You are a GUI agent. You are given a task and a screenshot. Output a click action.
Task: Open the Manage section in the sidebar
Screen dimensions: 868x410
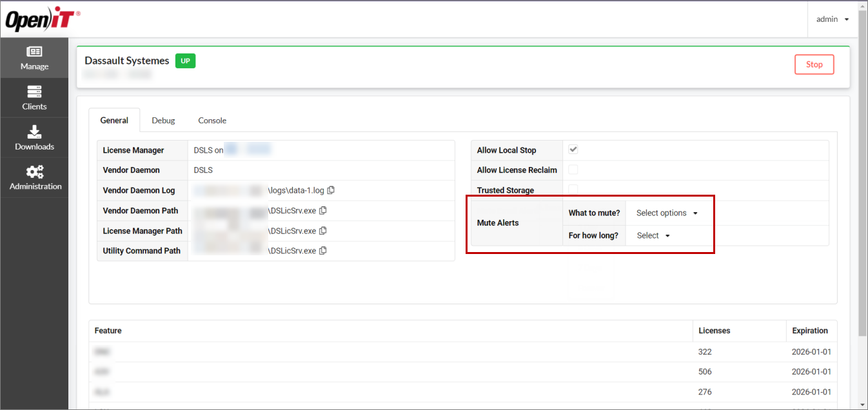point(34,58)
